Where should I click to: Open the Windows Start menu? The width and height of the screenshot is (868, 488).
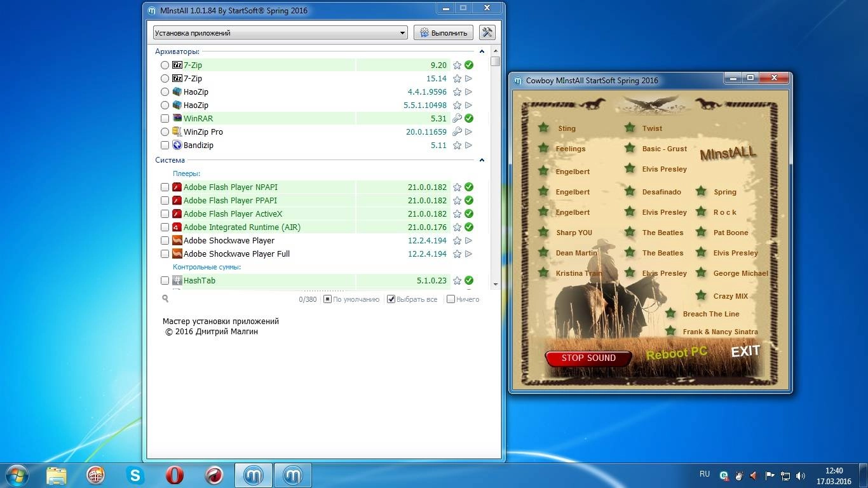pos(16,475)
